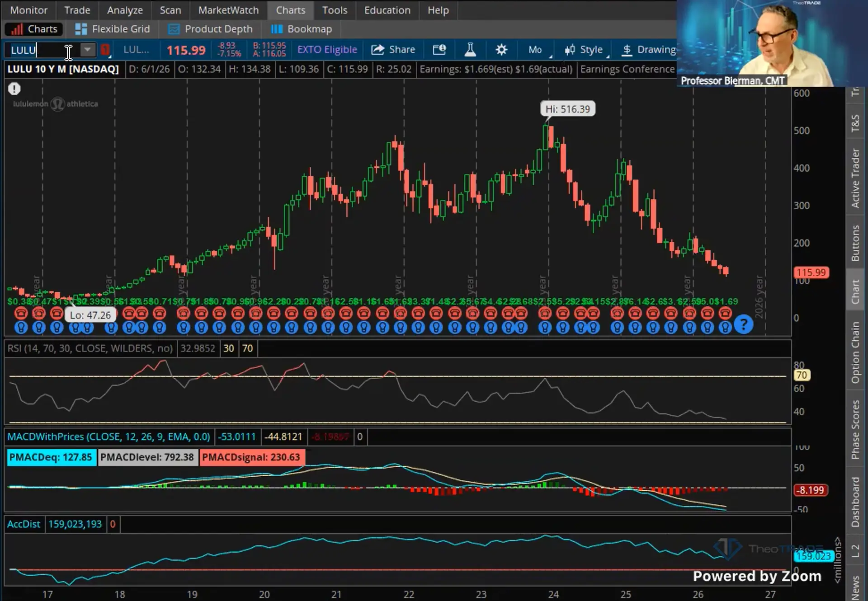
Task: Click the H: 134.38 high value
Action: point(250,69)
